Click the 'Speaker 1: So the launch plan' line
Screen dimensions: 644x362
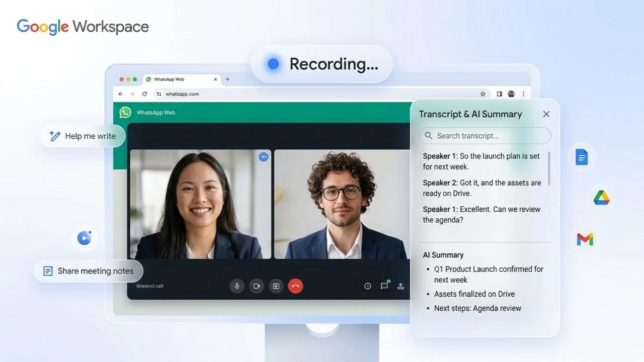click(481, 161)
